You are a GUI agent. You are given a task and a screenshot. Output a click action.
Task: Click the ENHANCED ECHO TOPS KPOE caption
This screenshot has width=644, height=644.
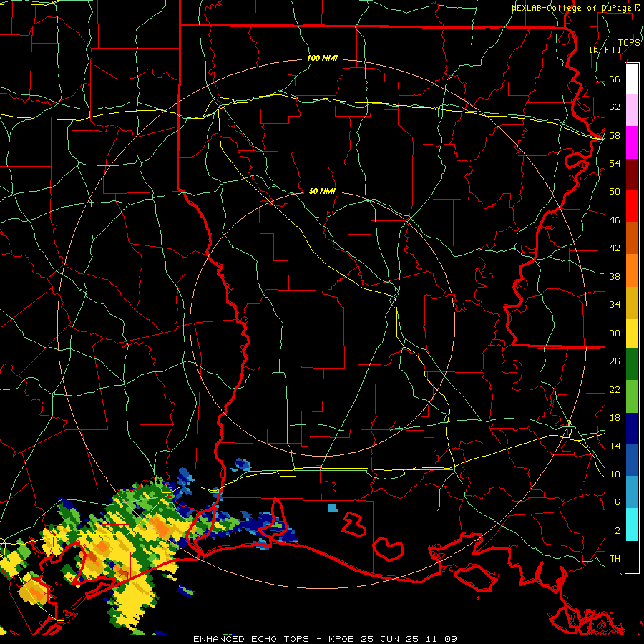[325, 639]
